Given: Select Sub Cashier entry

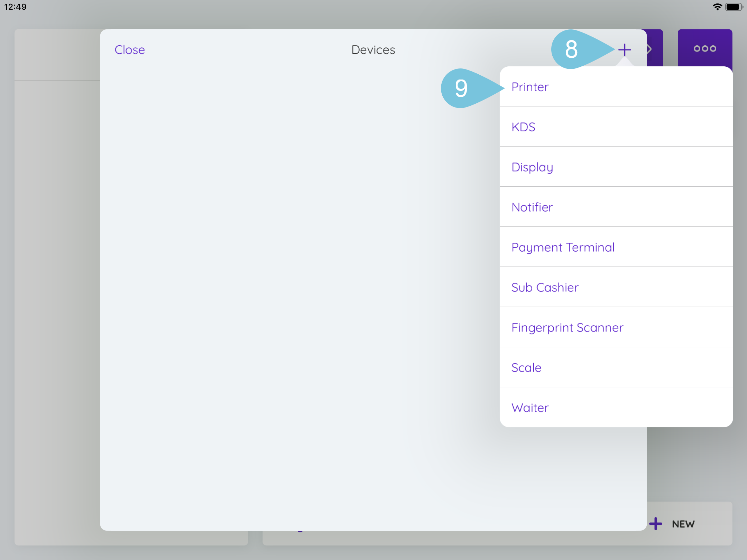Looking at the screenshot, I should click(545, 287).
